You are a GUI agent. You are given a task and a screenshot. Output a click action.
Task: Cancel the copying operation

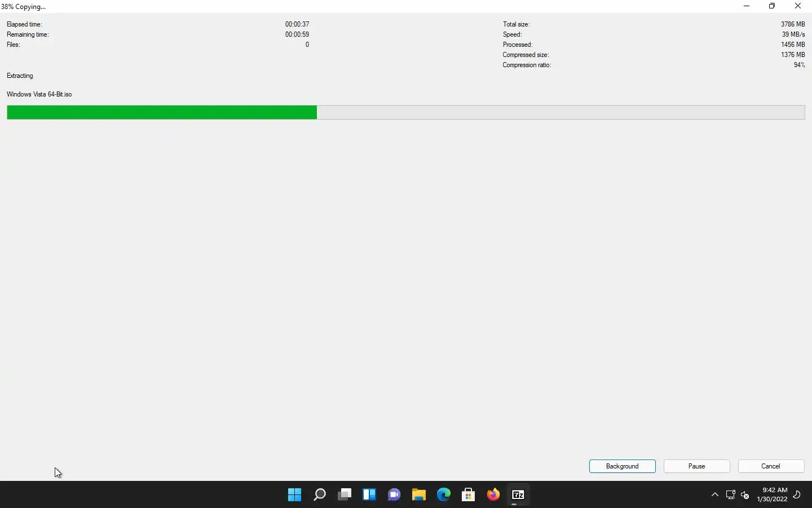(771, 466)
